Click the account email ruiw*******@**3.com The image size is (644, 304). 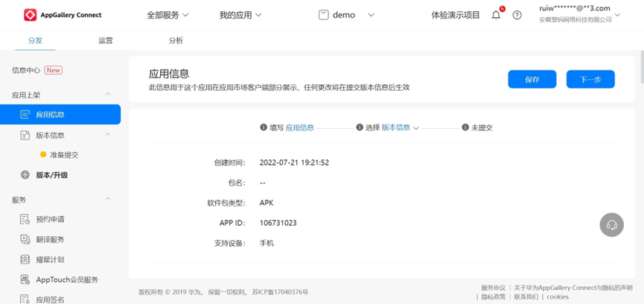point(575,8)
